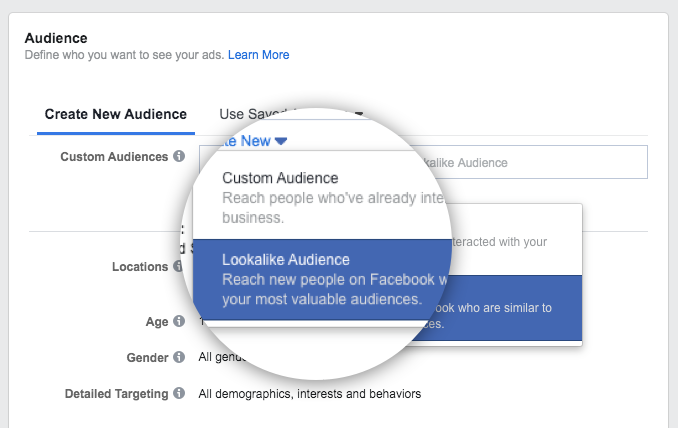
Task: Show info icon beside Detailed Targeting
Action: (x=179, y=393)
